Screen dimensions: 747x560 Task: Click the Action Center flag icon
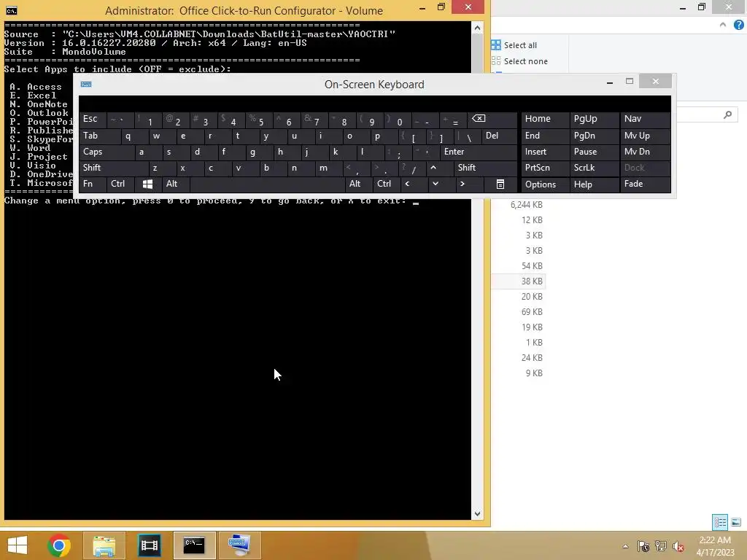click(643, 546)
